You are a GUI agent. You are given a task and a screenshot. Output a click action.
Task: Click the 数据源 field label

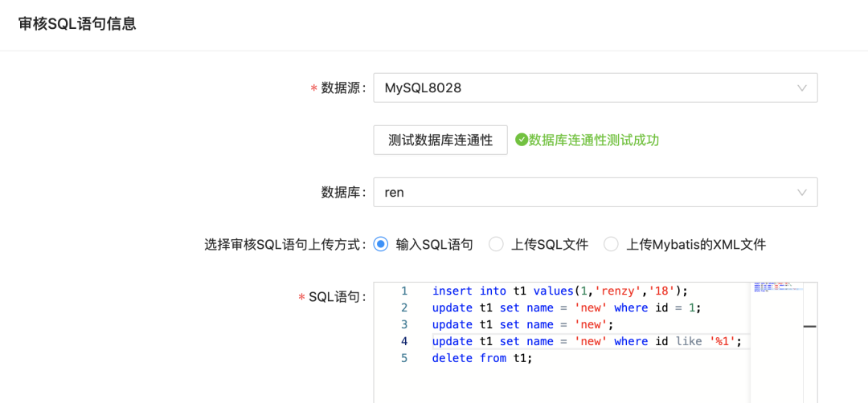click(x=343, y=88)
